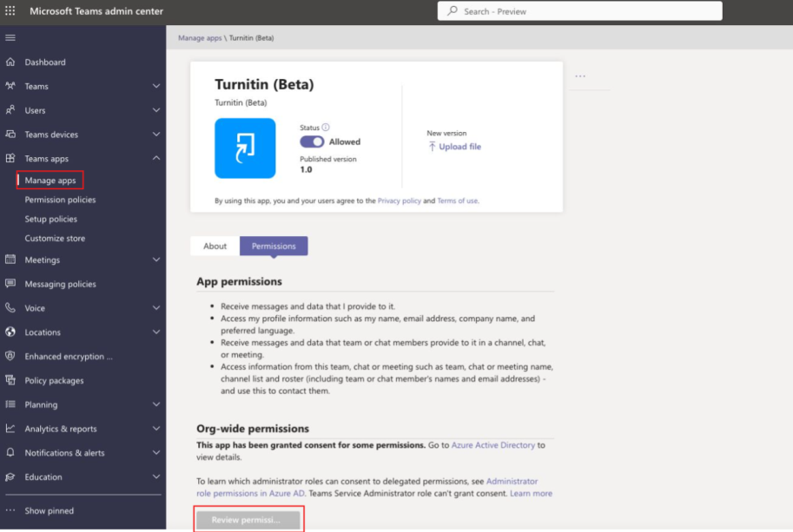This screenshot has width=793, height=532.
Task: Click the Teams apps icon
Action: pyautogui.click(x=10, y=158)
